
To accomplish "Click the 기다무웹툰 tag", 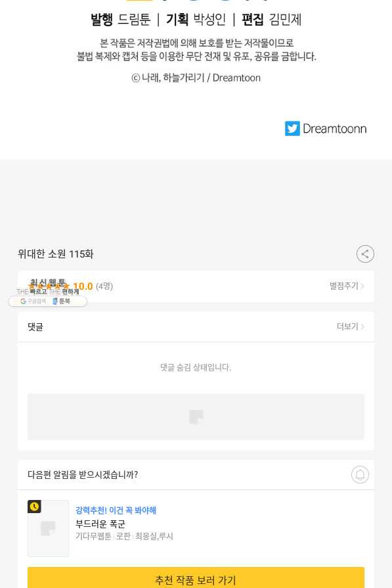I will click(x=93, y=536).
